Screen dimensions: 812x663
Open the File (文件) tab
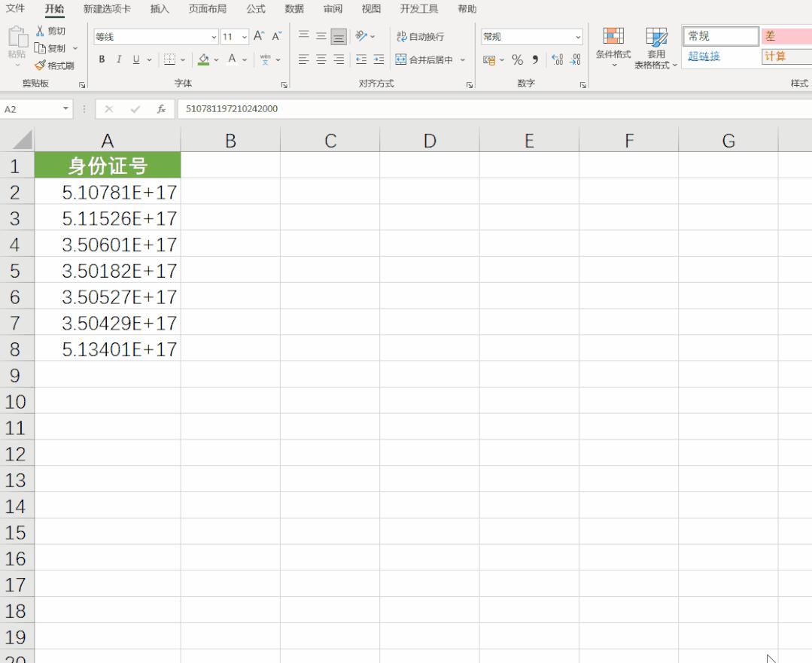[x=15, y=8]
